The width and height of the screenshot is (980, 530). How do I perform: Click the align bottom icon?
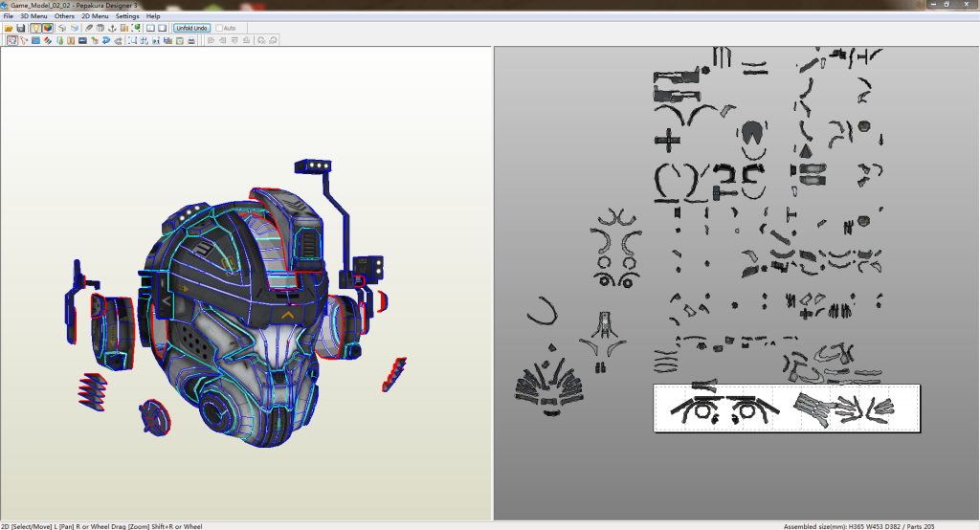click(x=246, y=40)
